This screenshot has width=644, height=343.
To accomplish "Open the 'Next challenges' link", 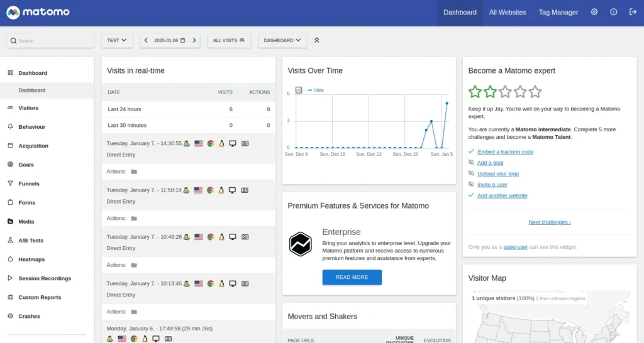I will 550,222.
